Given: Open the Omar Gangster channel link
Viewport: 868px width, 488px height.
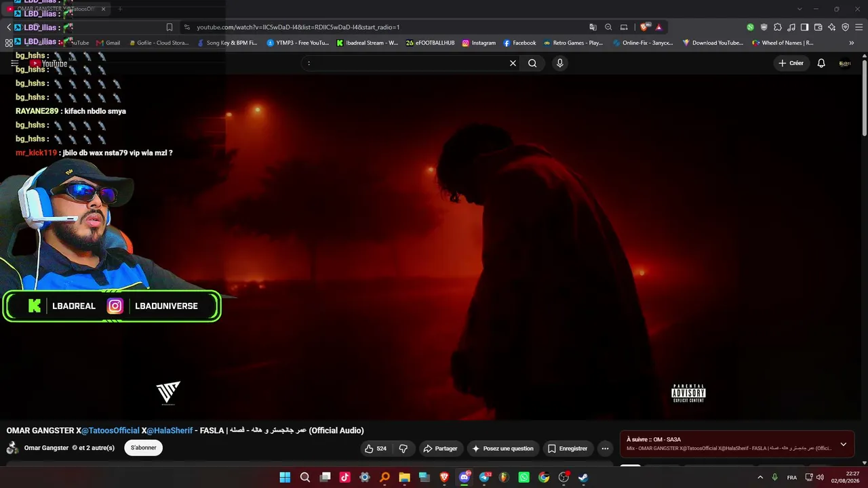Looking at the screenshot, I should pos(46,448).
